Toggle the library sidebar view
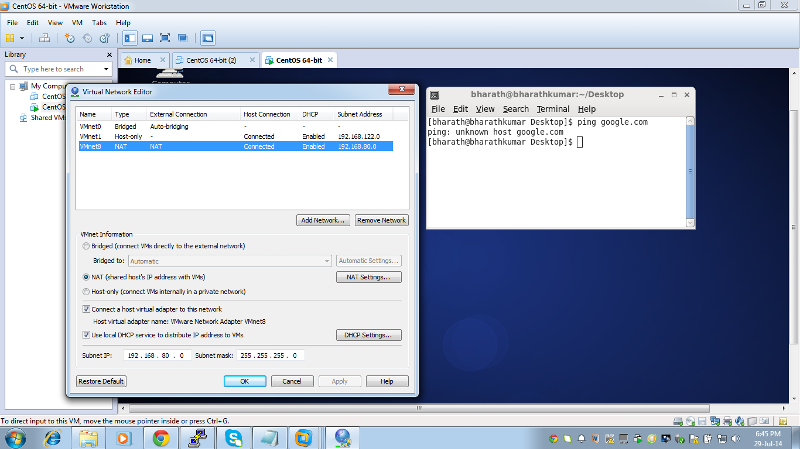800x449 pixels. coord(130,38)
